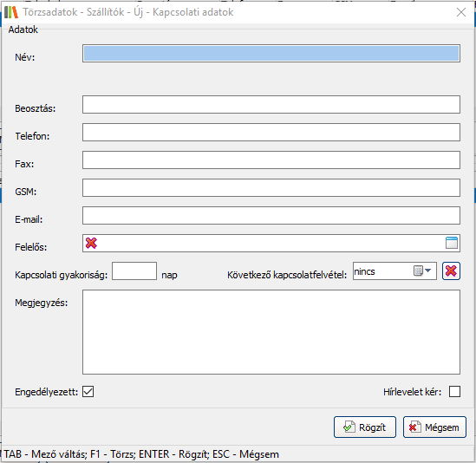Click the GSM input field
476x463 pixels.
[x=271, y=188]
